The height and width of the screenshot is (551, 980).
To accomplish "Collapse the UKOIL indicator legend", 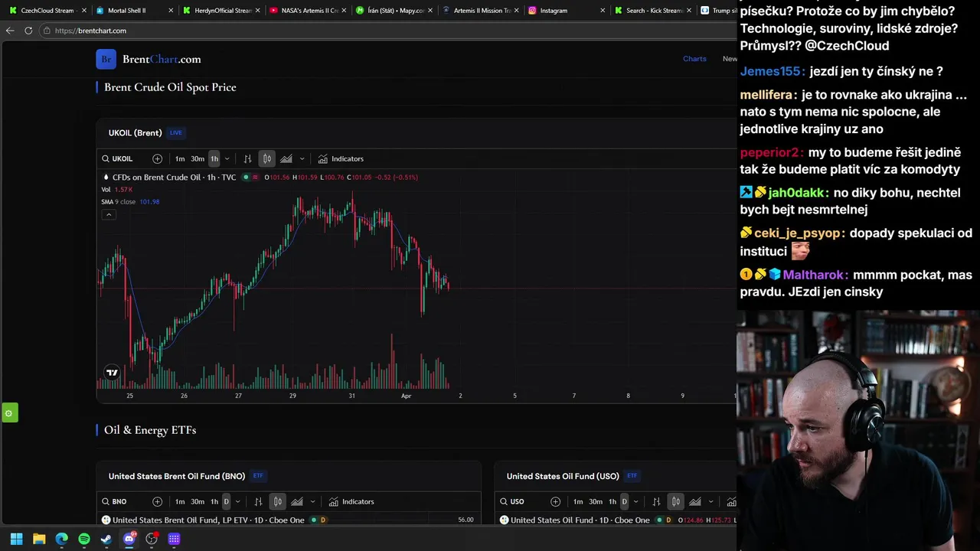I will point(109,214).
